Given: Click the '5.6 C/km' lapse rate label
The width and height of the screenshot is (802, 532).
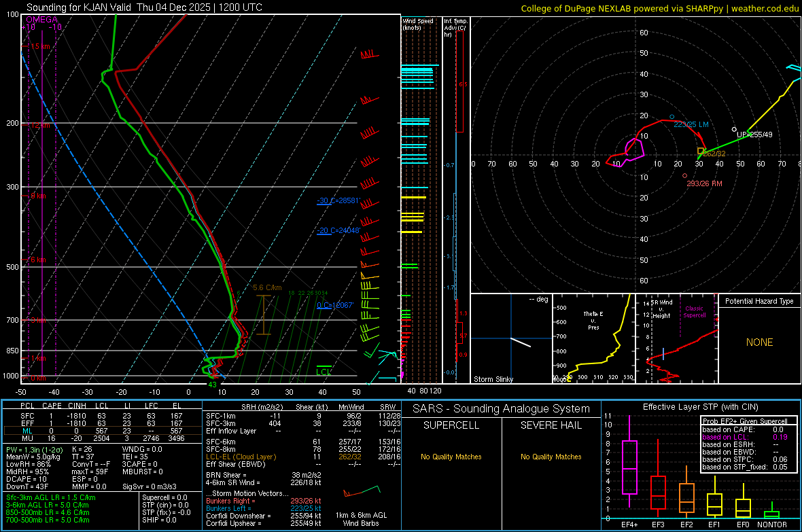Looking at the screenshot, I should tap(268, 288).
